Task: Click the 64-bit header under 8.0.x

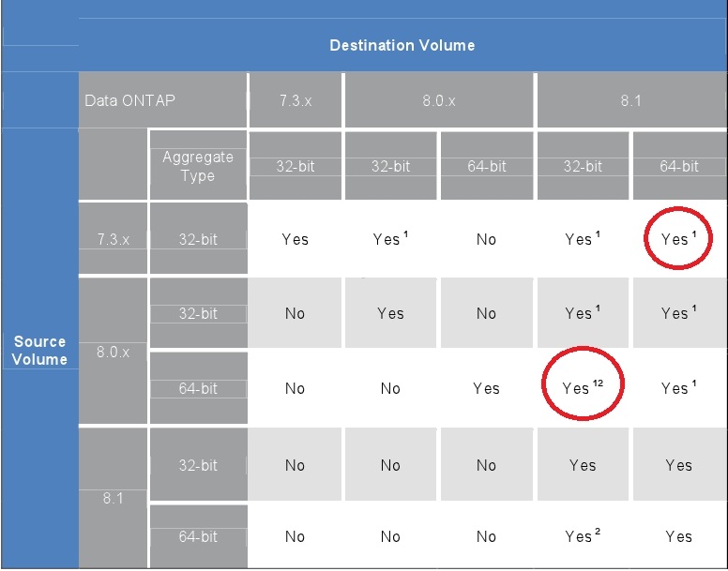Action: [x=487, y=166]
